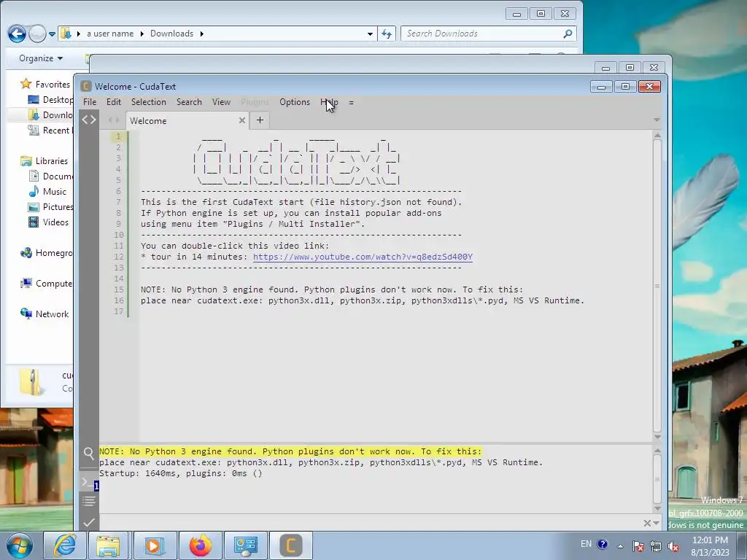Screen dimensions: 747x560
Task: Close the bottom panel with X
Action: [646, 524]
